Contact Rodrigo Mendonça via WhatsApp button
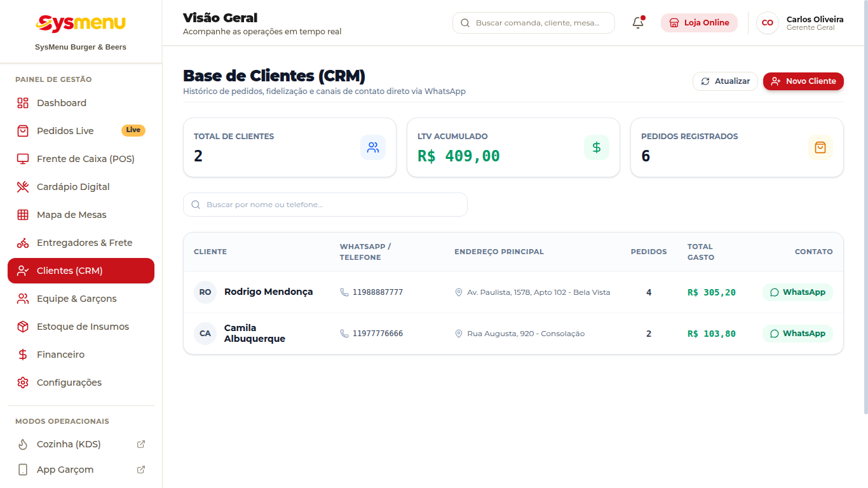The height and width of the screenshot is (488, 868). pos(797,292)
